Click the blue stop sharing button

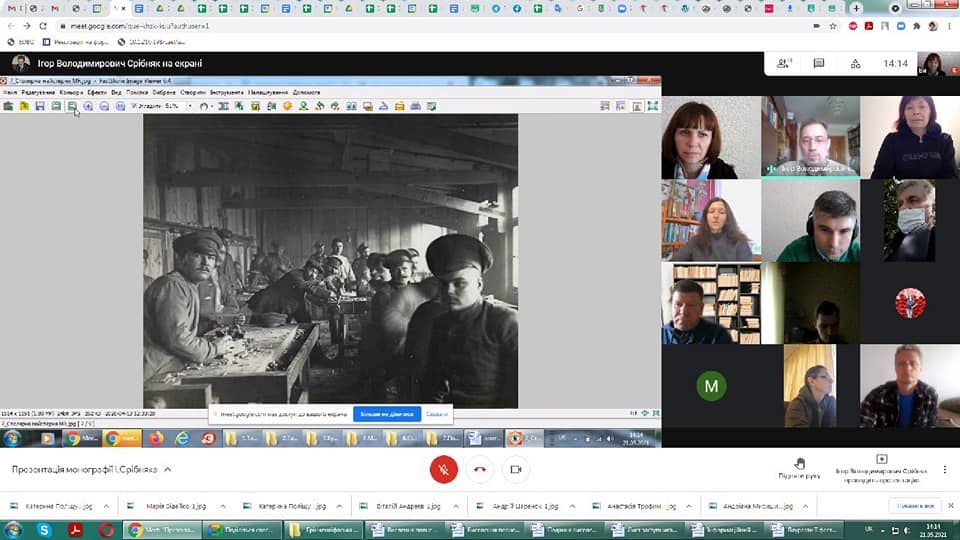tap(386, 413)
